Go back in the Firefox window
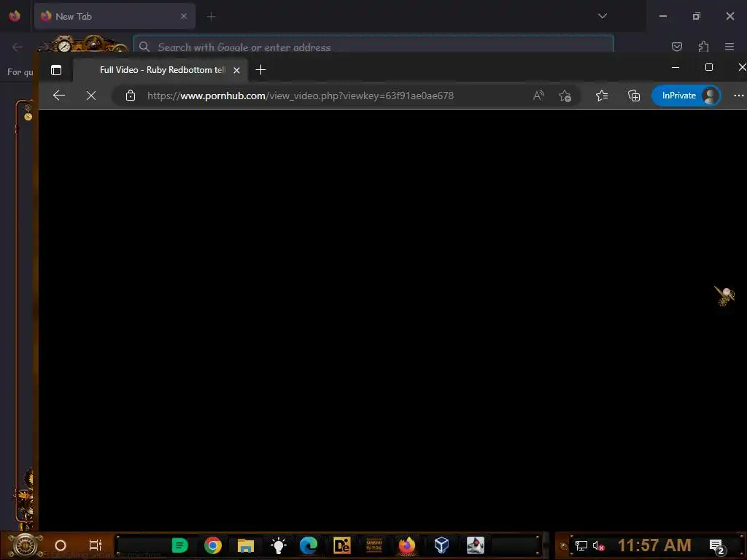This screenshot has height=560, width=747. [x=18, y=47]
